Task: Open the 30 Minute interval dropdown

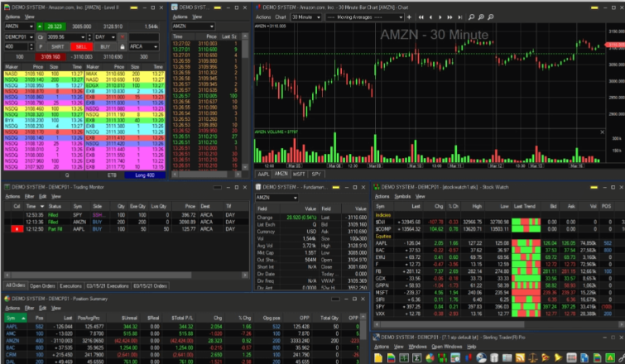Action: pyautogui.click(x=319, y=17)
